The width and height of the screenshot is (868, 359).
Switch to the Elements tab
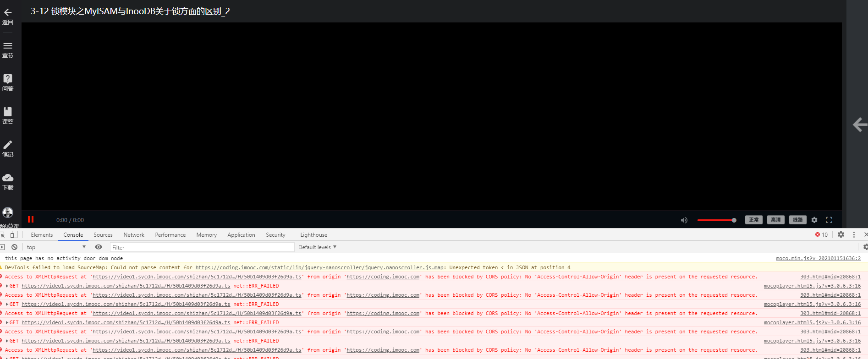click(x=42, y=235)
